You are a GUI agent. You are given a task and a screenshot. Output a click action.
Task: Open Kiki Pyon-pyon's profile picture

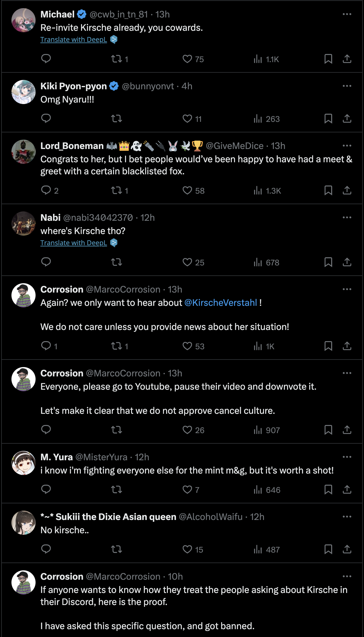[x=24, y=92]
